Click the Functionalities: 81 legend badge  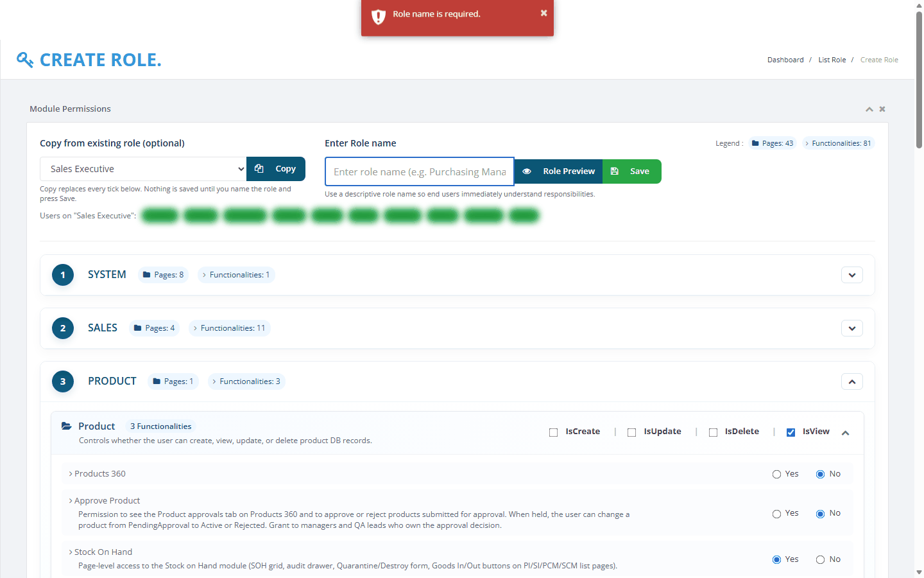(x=838, y=143)
